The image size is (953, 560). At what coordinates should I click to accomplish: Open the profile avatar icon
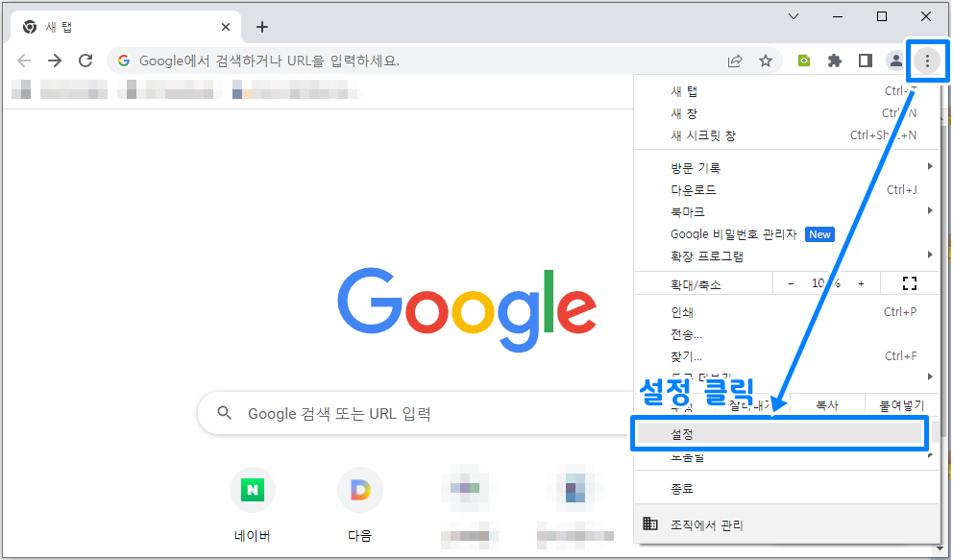click(896, 61)
